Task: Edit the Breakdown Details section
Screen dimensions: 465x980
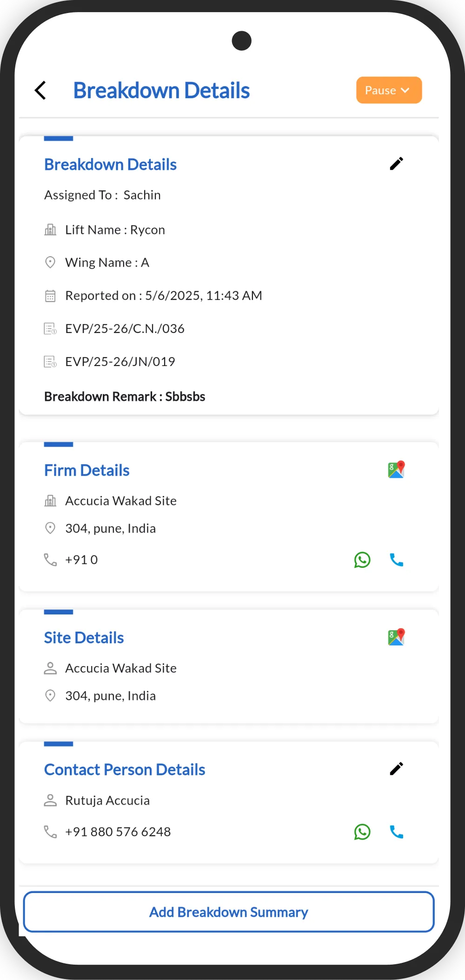Action: click(397, 164)
